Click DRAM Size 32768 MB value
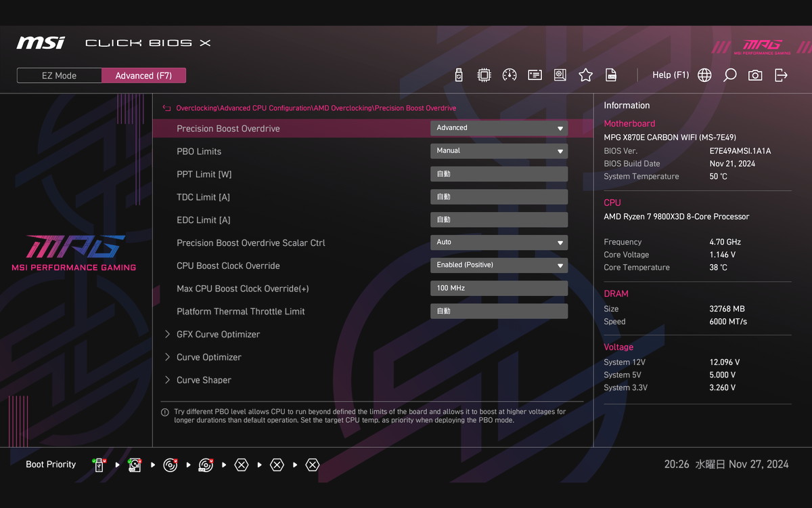Image resolution: width=812 pixels, height=508 pixels. 727,309
